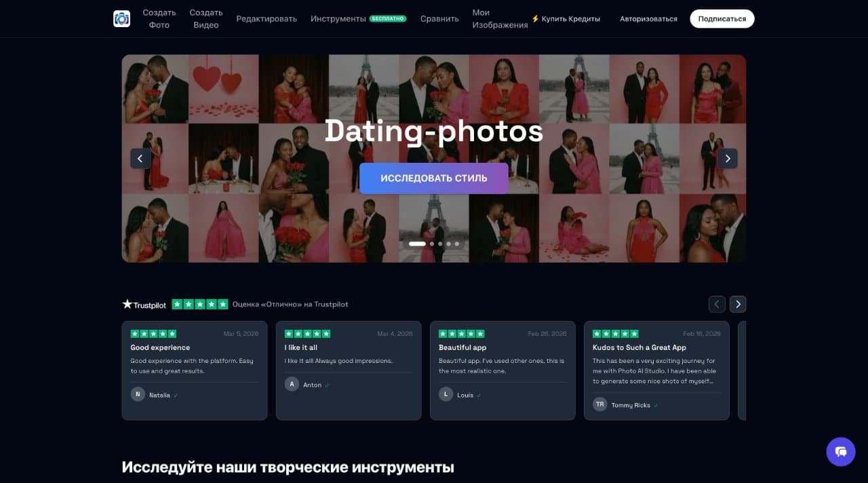This screenshot has height=483, width=868.
Task: Open the Good experience review card
Action: [195, 370]
